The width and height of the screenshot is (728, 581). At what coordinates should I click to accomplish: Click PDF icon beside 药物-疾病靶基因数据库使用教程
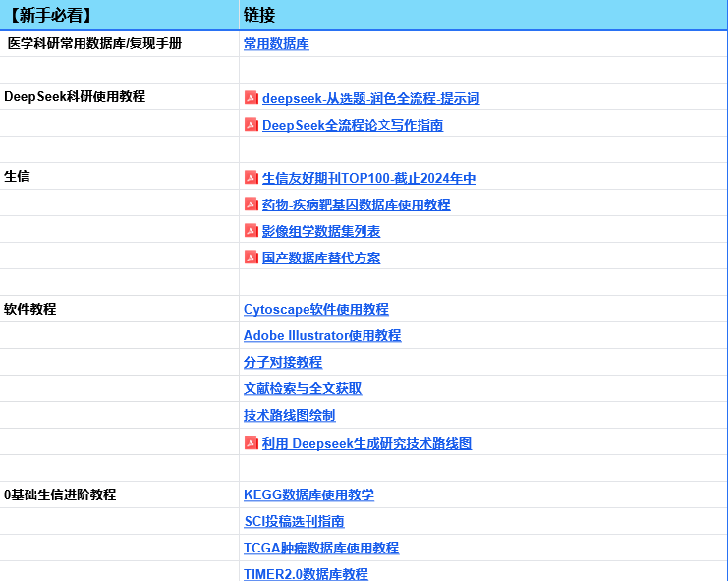(x=252, y=203)
